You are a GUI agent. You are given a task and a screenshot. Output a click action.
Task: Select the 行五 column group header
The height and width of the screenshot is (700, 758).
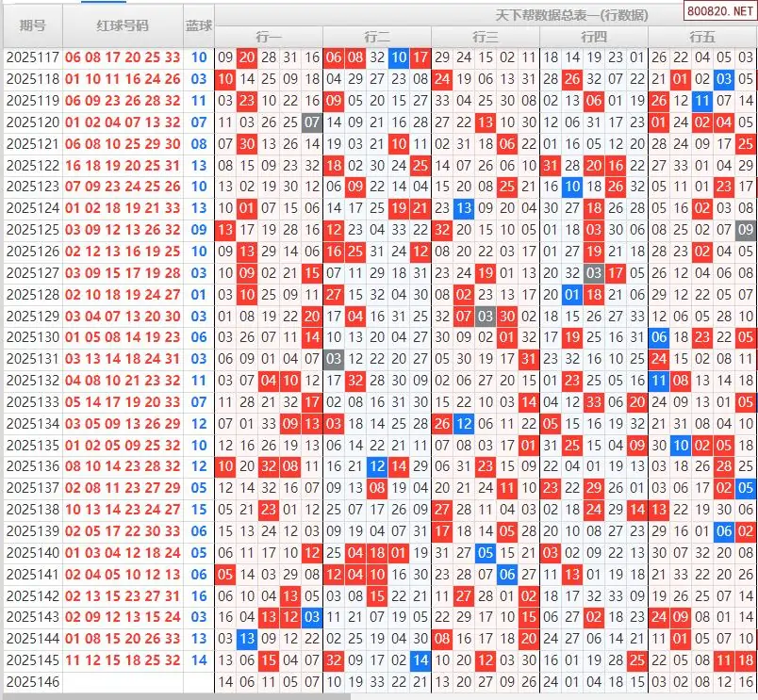tap(702, 37)
